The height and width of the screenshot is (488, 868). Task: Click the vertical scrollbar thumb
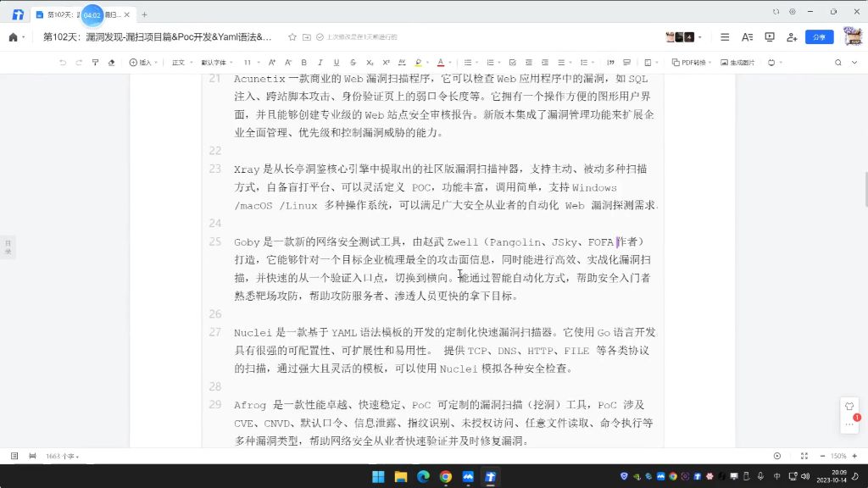[x=865, y=189]
